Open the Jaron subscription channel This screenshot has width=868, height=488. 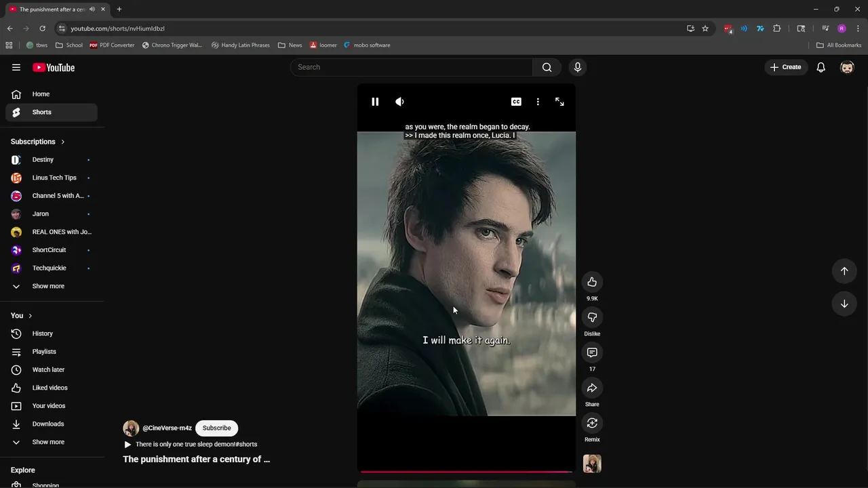[52, 214]
